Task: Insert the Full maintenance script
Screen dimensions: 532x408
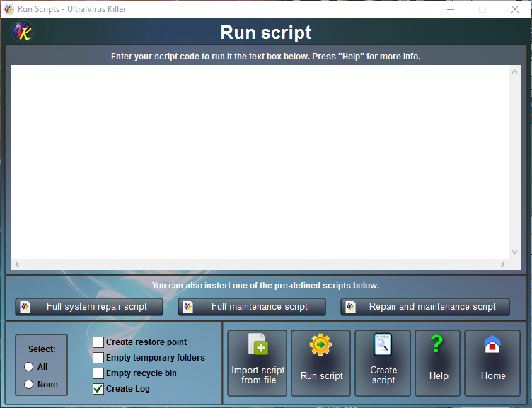Action: (x=252, y=307)
